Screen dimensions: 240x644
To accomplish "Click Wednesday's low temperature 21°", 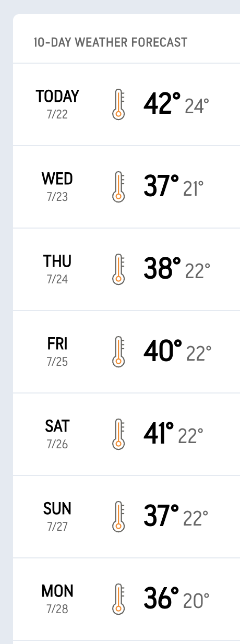I will tap(194, 189).
